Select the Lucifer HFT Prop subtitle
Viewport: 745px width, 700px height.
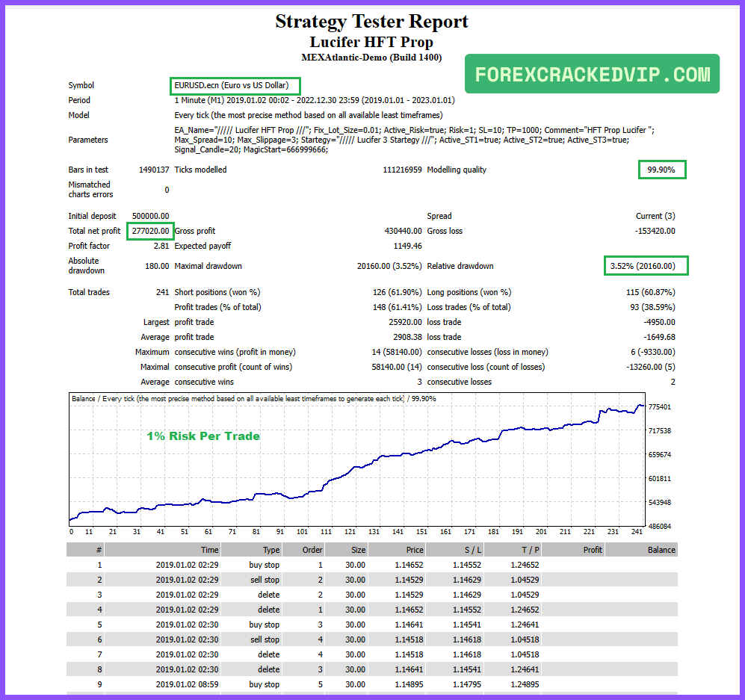point(371,43)
